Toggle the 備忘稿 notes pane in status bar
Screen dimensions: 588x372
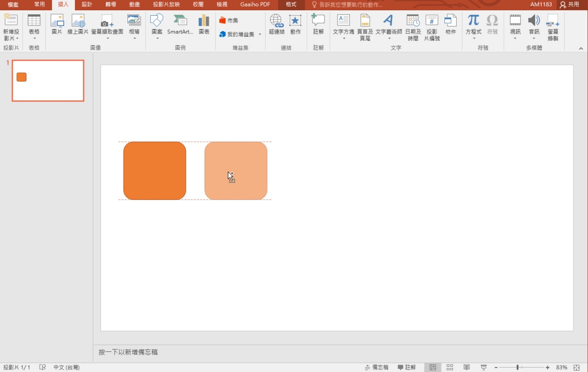click(x=377, y=367)
